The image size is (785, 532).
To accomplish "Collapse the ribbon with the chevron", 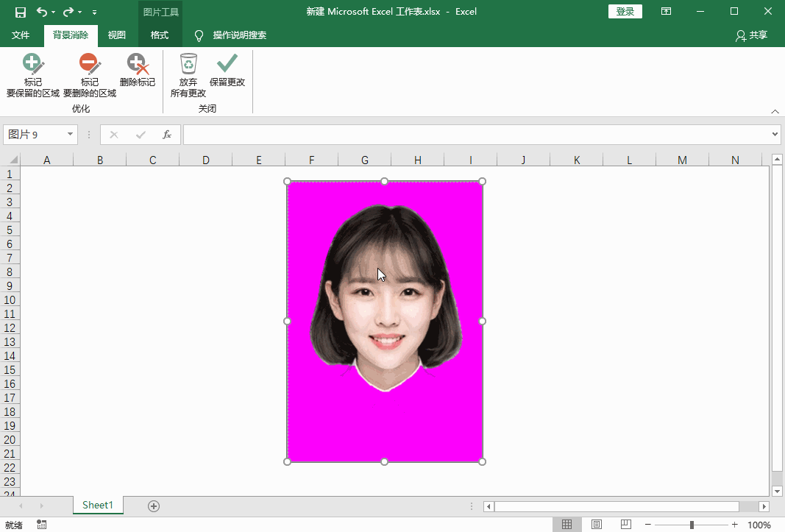I will point(775,111).
